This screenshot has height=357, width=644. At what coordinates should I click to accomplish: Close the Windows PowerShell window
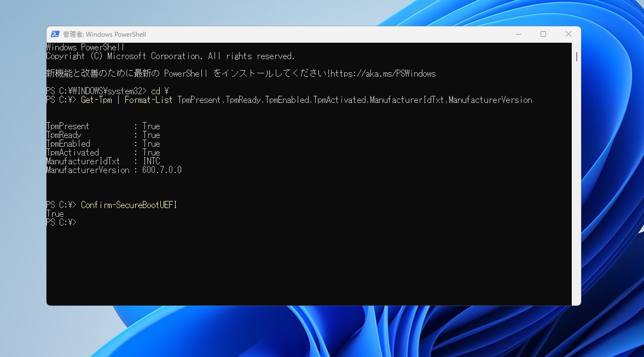(568, 34)
